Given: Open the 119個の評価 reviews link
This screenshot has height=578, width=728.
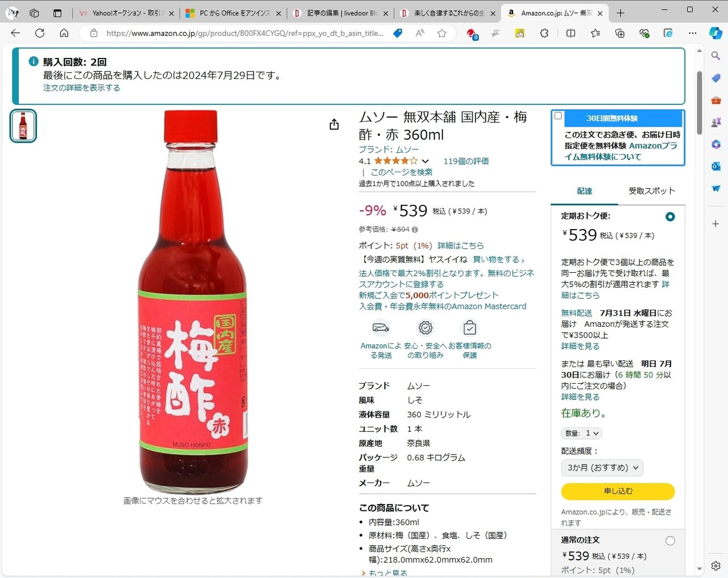Looking at the screenshot, I should (x=466, y=161).
